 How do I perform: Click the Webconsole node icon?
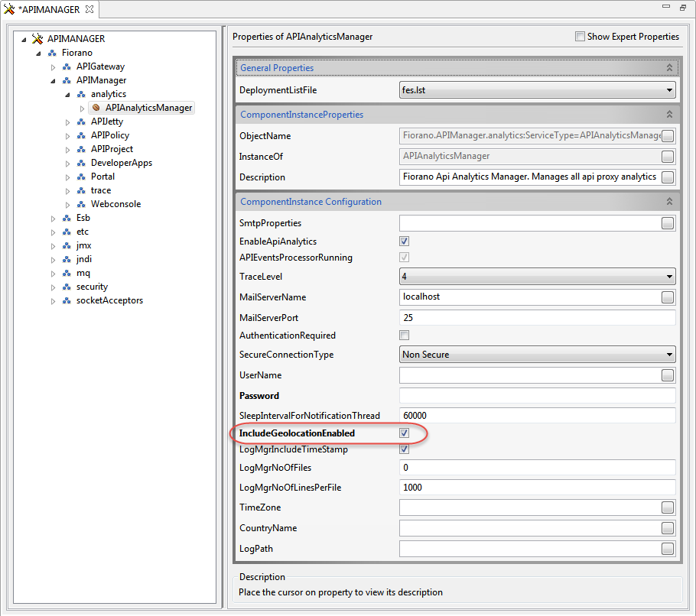[82, 204]
